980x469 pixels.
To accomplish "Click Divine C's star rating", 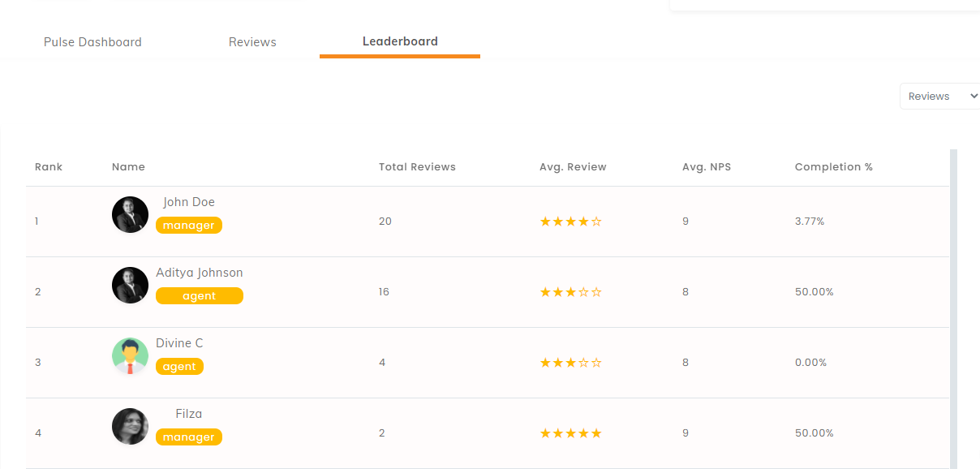I will point(571,363).
